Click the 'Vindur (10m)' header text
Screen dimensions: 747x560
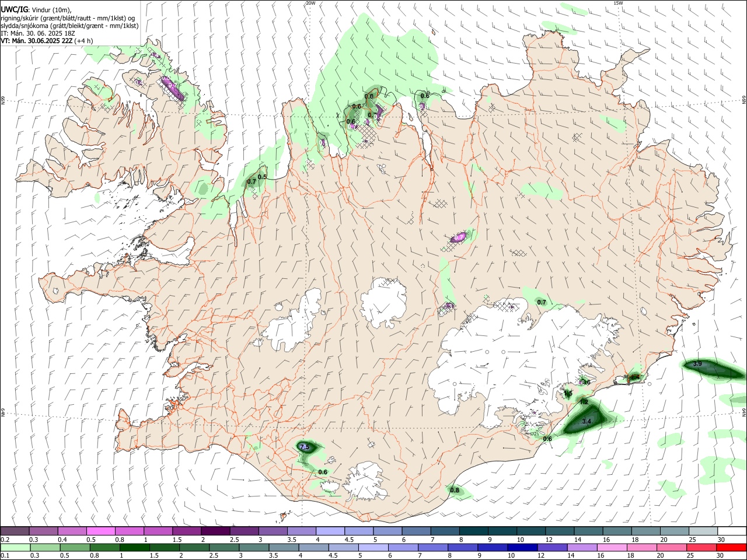coord(51,10)
